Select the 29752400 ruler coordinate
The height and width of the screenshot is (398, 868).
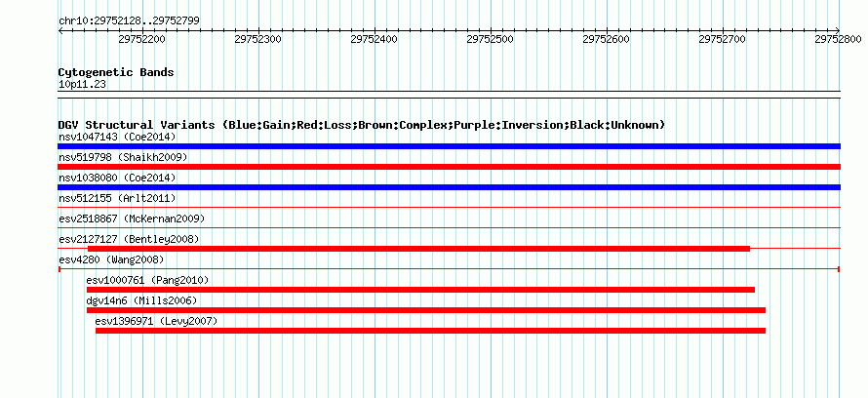(x=375, y=39)
